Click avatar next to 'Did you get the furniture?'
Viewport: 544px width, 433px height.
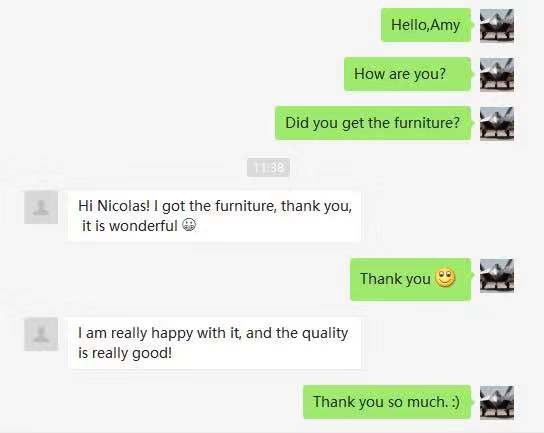pos(497,124)
